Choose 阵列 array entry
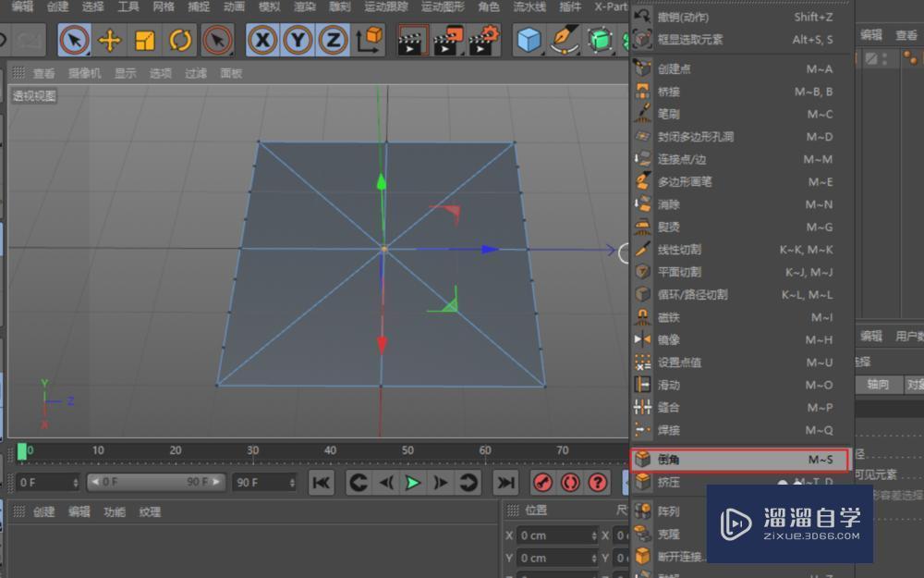Screen dimensions: 924x578 (x=669, y=511)
